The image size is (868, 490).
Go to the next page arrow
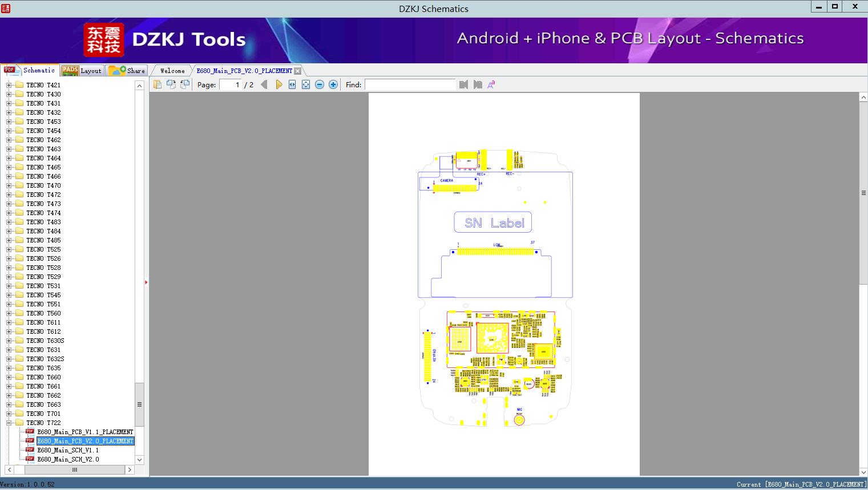tap(278, 84)
